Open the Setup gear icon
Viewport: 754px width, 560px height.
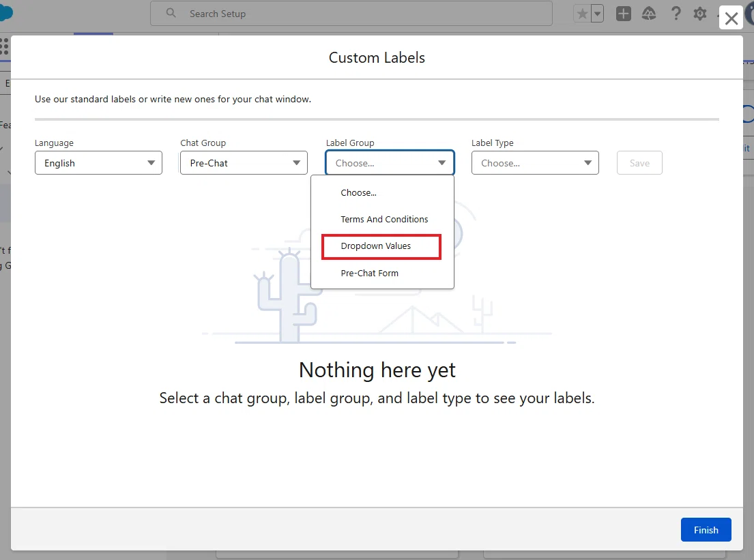point(699,14)
